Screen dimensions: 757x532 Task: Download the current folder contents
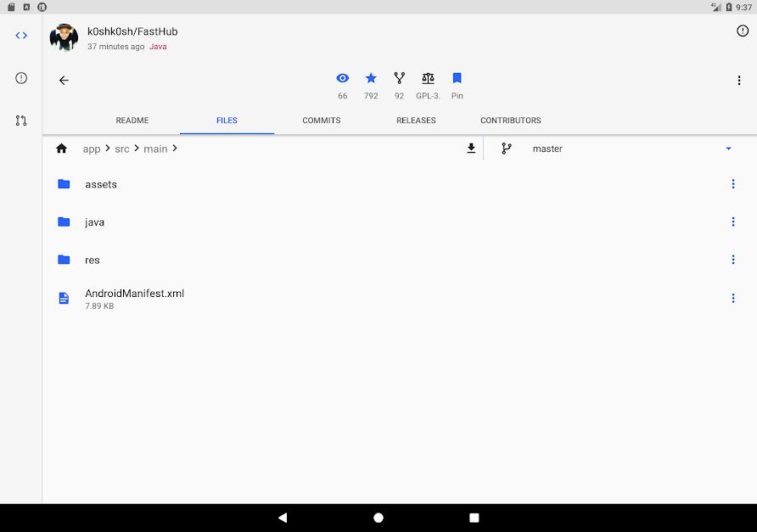tap(471, 148)
